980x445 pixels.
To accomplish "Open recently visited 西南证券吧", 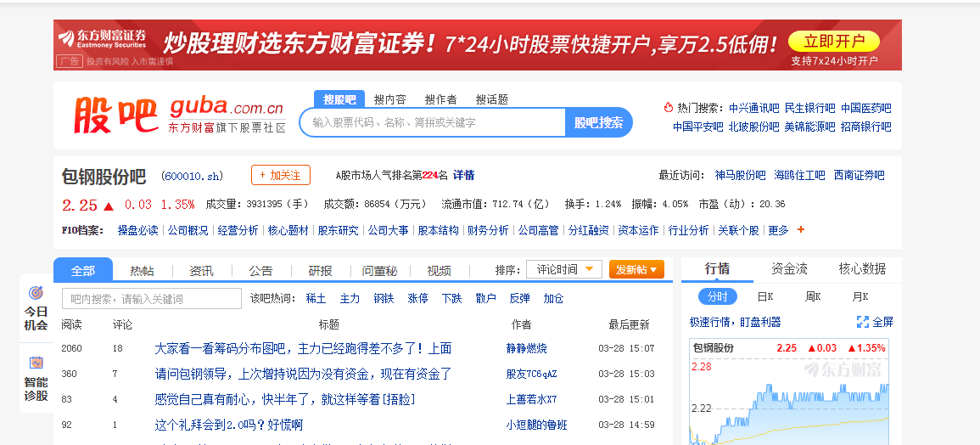I will [x=860, y=175].
